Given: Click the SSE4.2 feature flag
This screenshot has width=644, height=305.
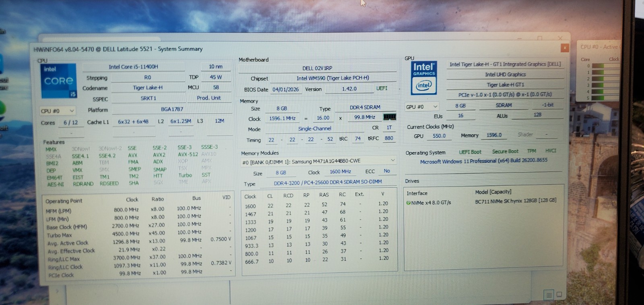Looking at the screenshot, I should click(107, 156).
